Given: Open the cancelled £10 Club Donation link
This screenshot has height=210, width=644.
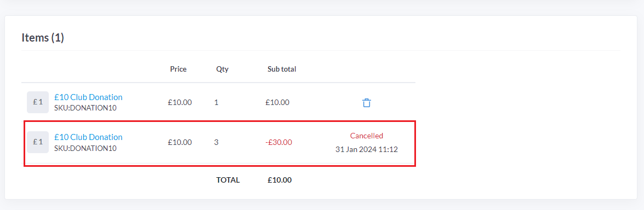Looking at the screenshot, I should pyautogui.click(x=88, y=137).
